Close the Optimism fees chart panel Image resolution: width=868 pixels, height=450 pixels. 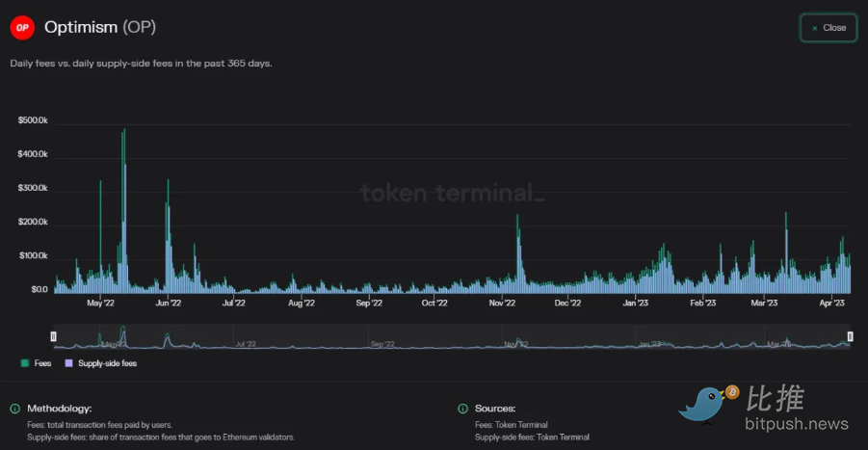tap(829, 28)
